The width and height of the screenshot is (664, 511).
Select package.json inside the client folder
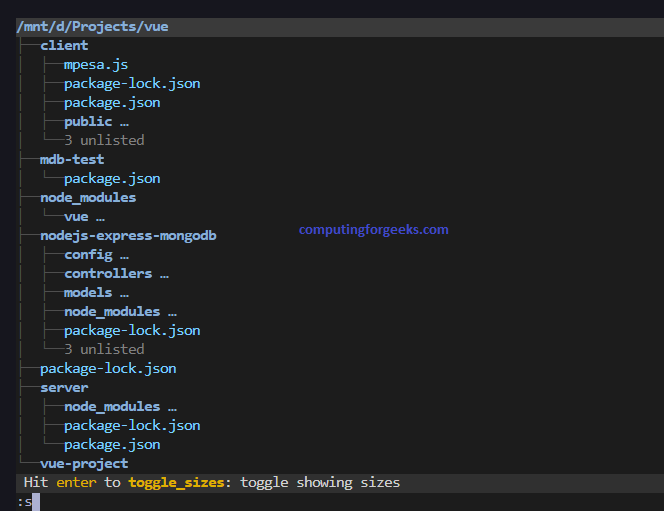pos(112,102)
